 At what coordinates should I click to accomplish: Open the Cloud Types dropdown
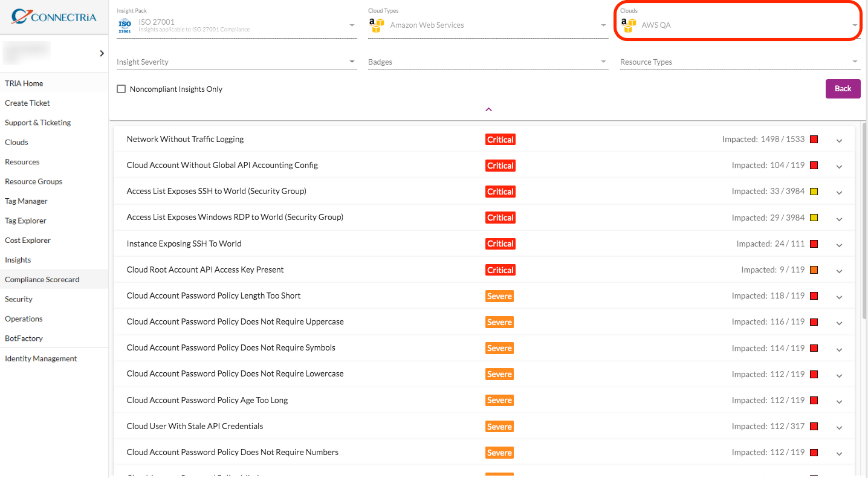(488, 25)
